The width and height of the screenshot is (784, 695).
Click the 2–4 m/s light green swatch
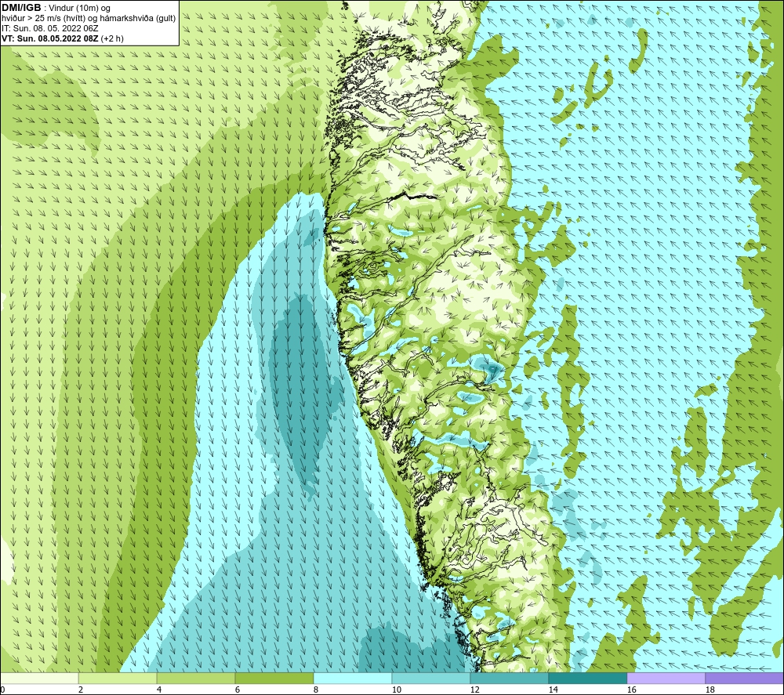tap(118, 679)
